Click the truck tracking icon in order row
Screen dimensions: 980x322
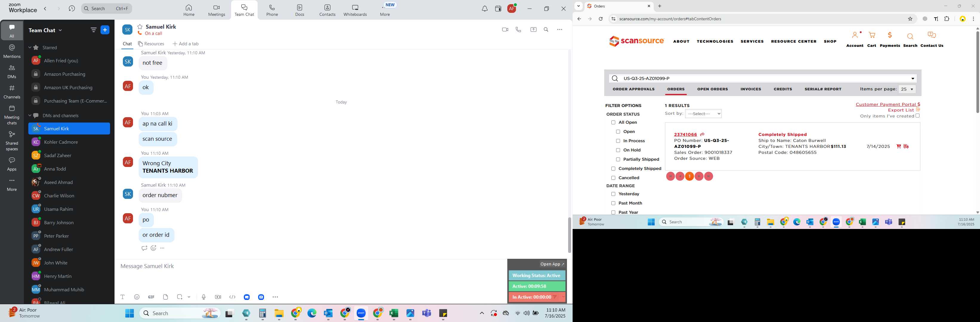pos(906,146)
